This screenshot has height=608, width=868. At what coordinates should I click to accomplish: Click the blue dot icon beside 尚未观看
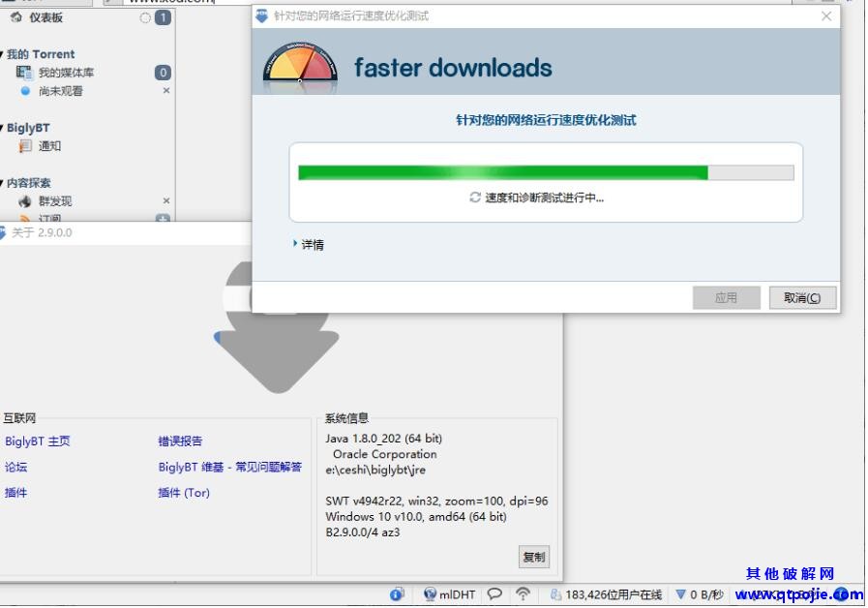point(25,91)
